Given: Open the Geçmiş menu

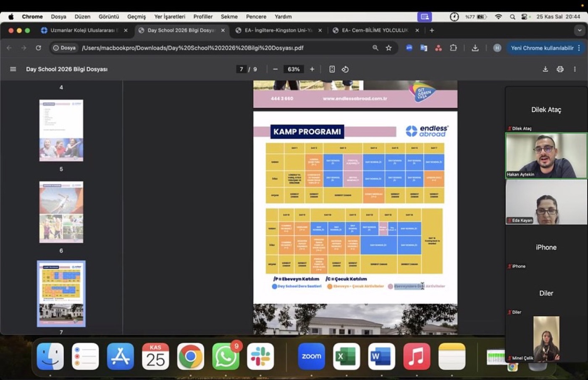Looking at the screenshot, I should coord(136,17).
